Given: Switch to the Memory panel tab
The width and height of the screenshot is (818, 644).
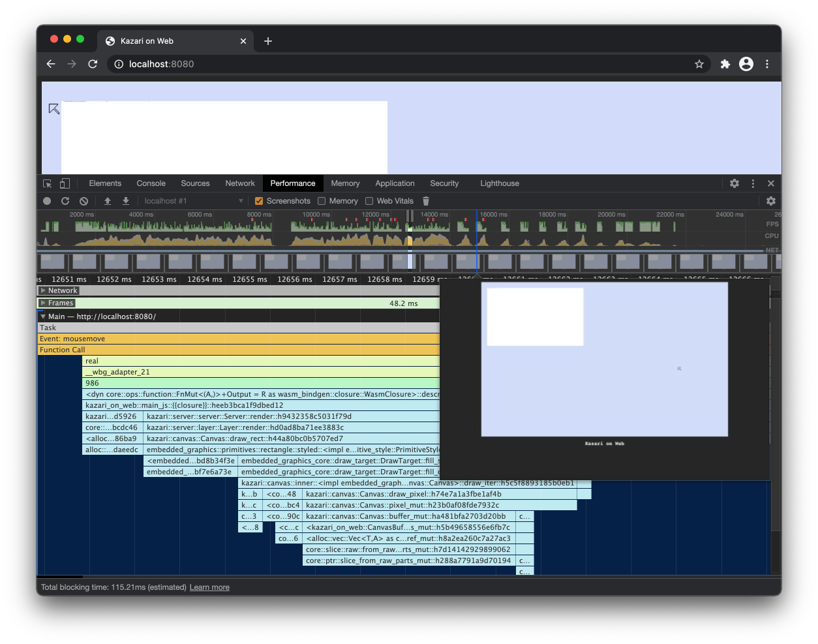Looking at the screenshot, I should 345,183.
